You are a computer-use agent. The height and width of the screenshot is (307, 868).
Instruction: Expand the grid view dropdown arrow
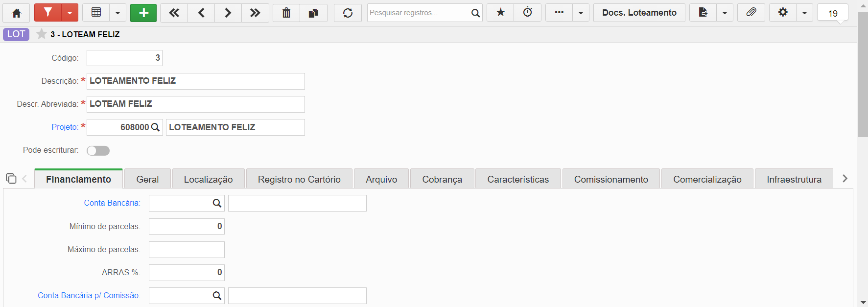coord(117,13)
